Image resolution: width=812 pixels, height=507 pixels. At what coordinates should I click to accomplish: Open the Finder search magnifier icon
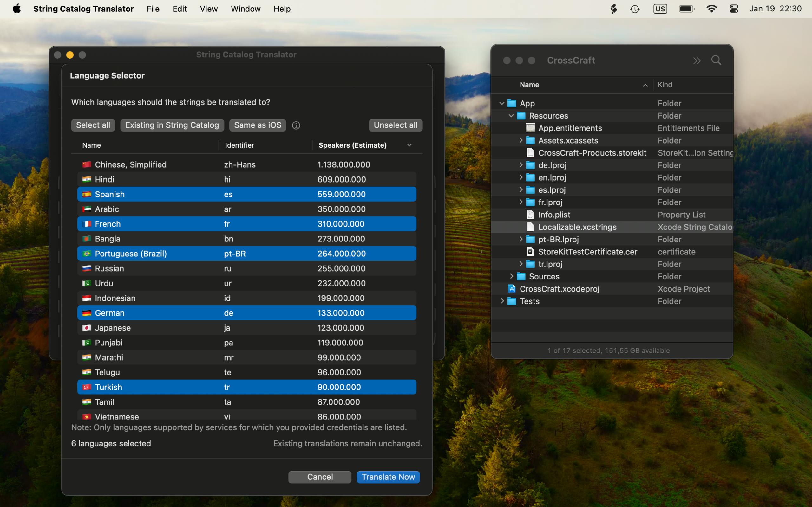(716, 60)
